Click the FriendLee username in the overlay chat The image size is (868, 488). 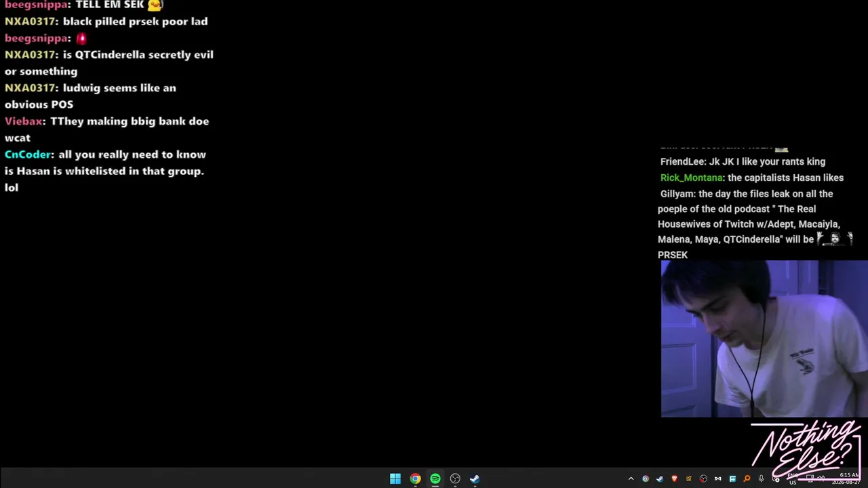[x=682, y=162]
